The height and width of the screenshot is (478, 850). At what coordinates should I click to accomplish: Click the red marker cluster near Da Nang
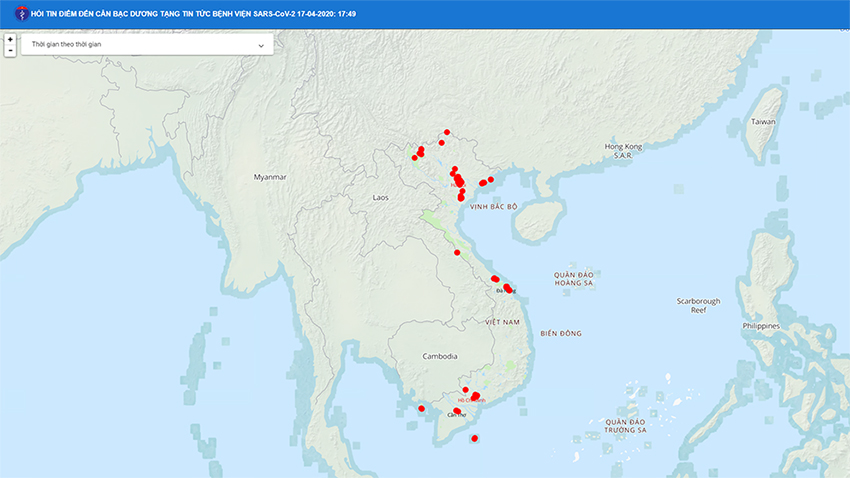(507, 288)
